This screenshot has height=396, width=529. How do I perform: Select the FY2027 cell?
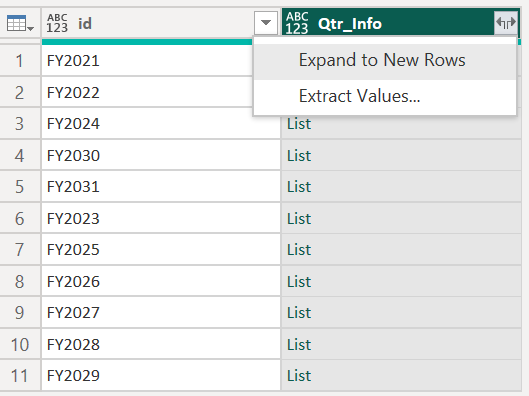tap(161, 313)
